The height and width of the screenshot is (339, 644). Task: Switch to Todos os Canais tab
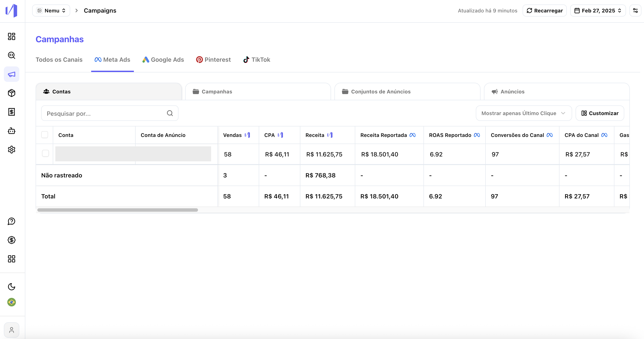pos(59,60)
